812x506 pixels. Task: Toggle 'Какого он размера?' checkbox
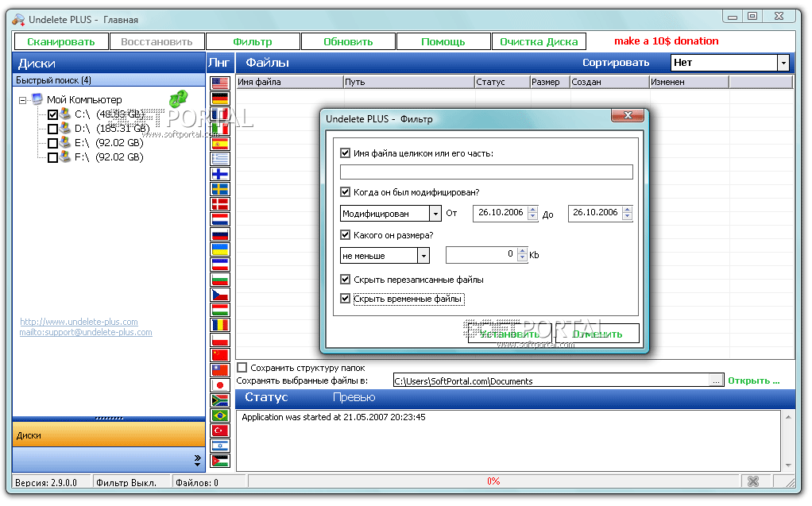click(346, 234)
